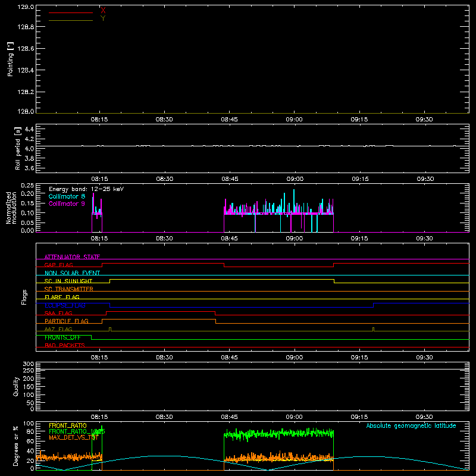476x476 pixels.
Task: Click the 128.6 tick on Pointing axis
Action: pyautogui.click(x=26, y=49)
